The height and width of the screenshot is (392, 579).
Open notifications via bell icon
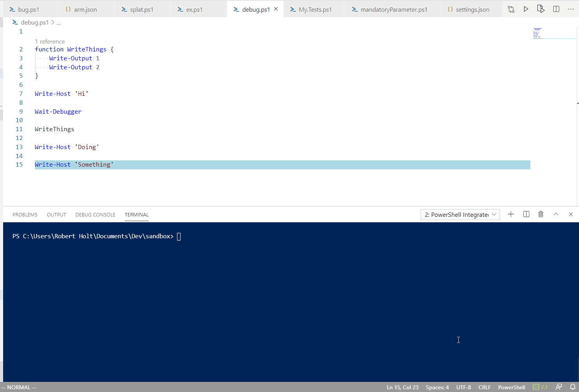pos(572,387)
